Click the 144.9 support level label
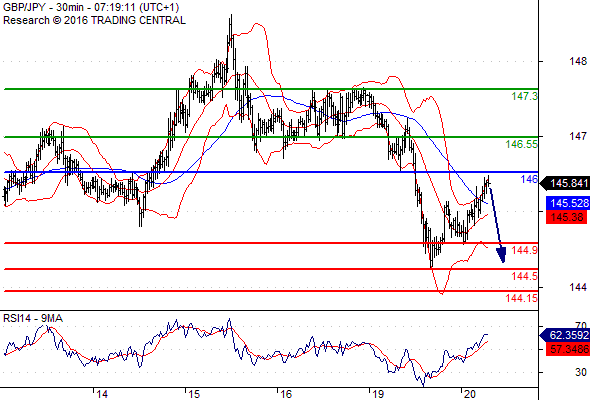Screen dimensions: 590x400 (x=525, y=250)
